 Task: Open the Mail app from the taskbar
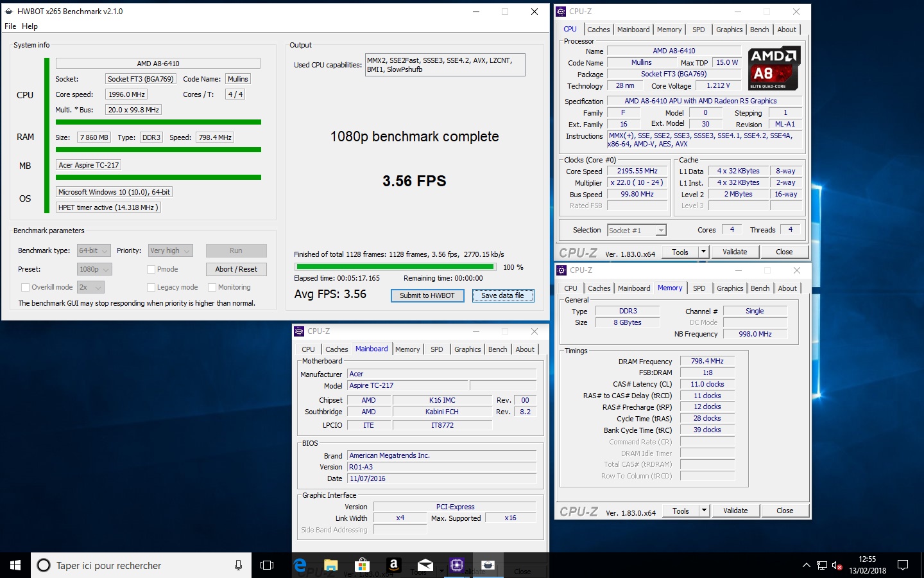point(425,565)
